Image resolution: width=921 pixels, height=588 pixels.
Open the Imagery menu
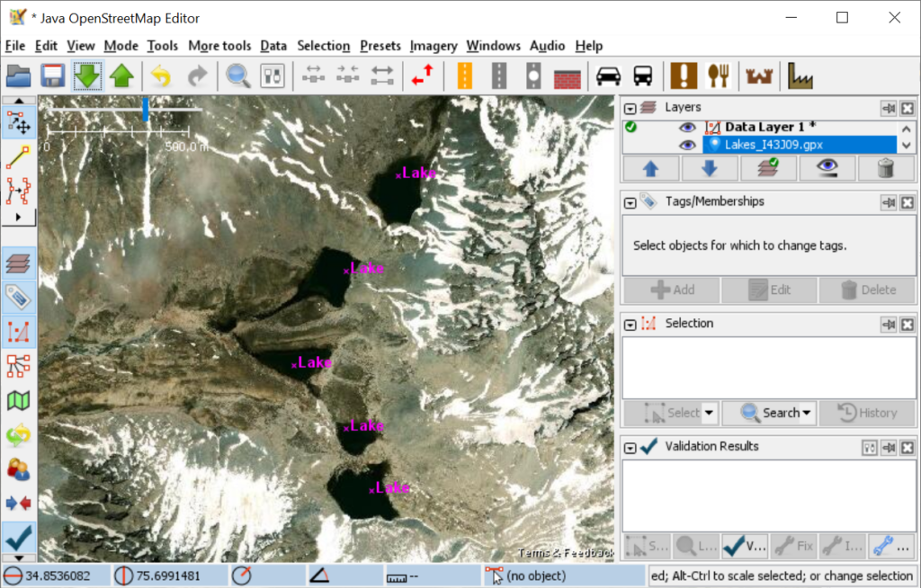434,46
